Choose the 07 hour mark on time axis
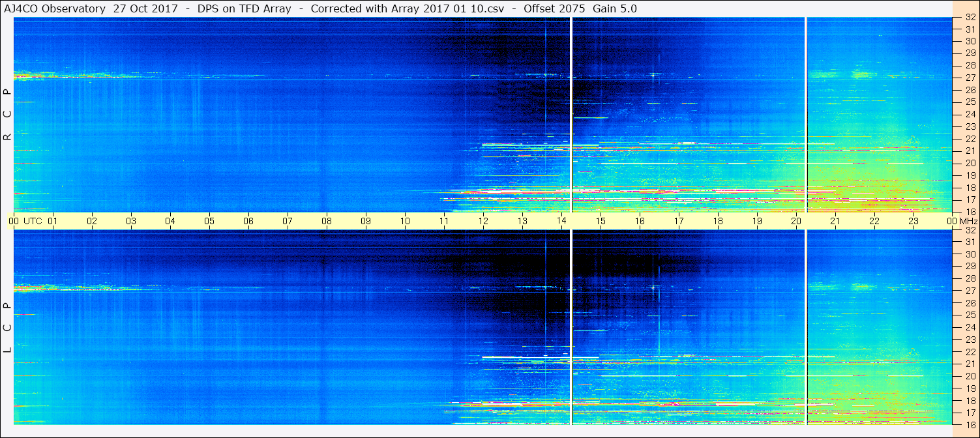This screenshot has height=438, width=980. (288, 221)
